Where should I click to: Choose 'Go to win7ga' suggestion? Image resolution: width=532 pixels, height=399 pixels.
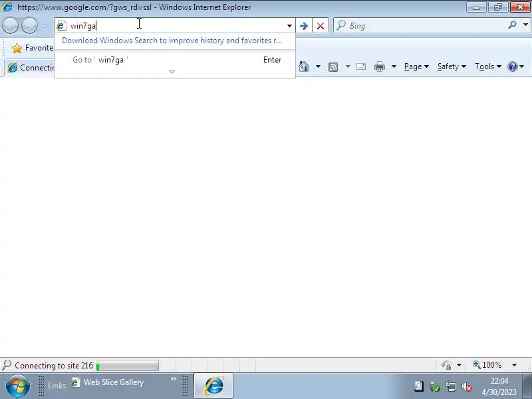coord(175,60)
